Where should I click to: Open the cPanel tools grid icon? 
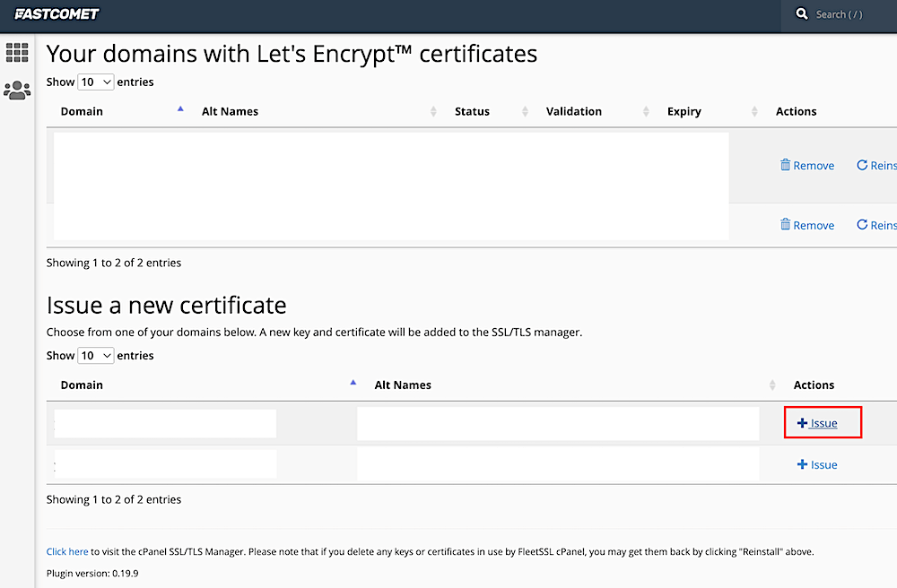tap(17, 53)
